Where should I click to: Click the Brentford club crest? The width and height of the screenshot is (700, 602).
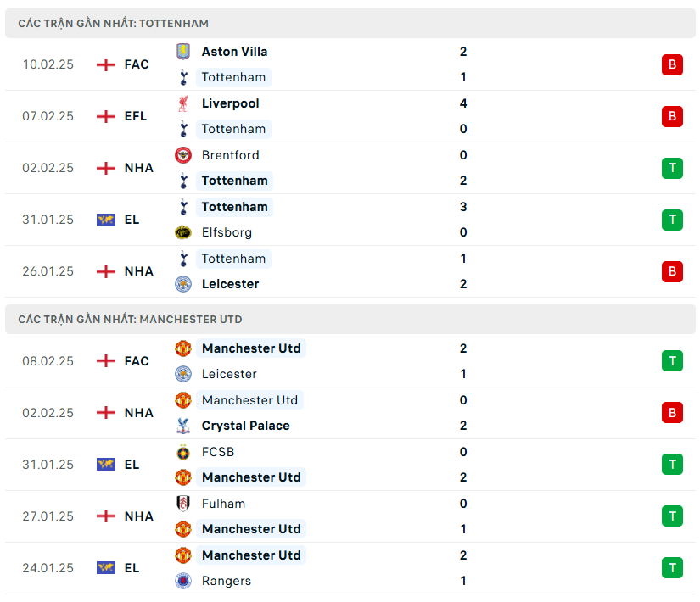[183, 155]
